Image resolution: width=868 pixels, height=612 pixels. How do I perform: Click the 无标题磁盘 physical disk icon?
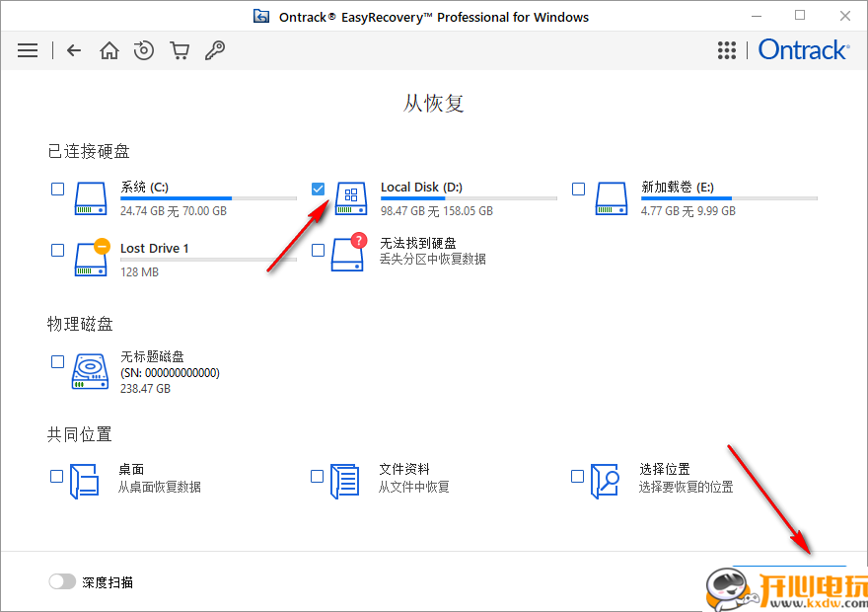[90, 372]
